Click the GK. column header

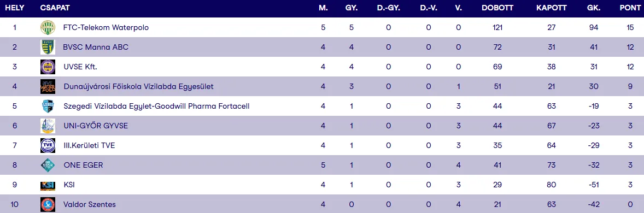(x=593, y=8)
